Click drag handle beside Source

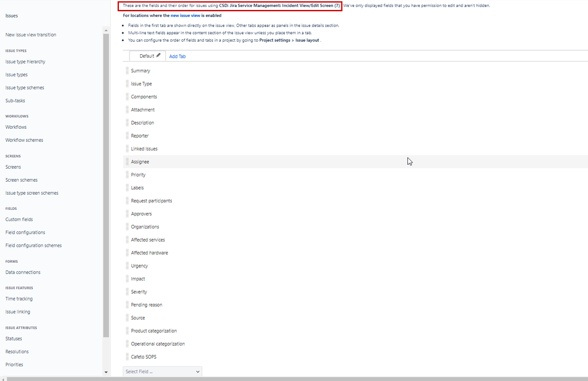tap(127, 317)
